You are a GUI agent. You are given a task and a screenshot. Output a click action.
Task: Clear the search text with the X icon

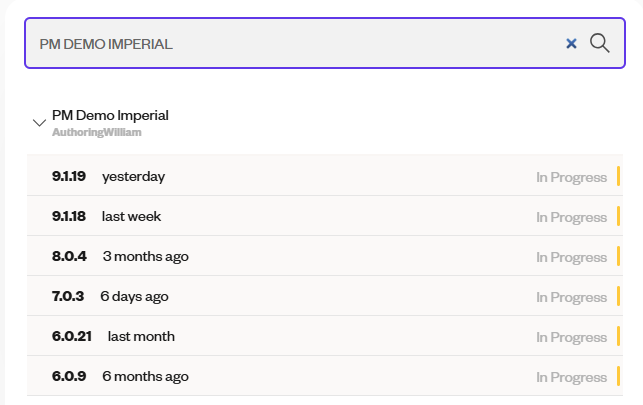571,43
